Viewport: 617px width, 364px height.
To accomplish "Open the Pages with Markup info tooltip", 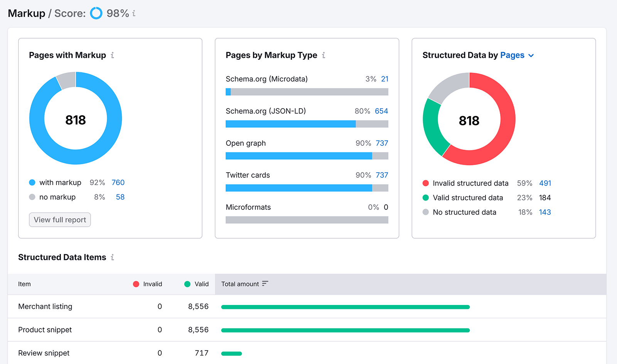I will point(112,55).
